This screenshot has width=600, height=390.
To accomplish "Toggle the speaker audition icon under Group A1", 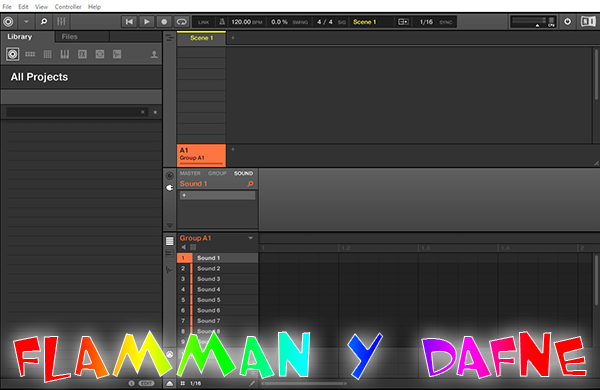I will point(184,247).
